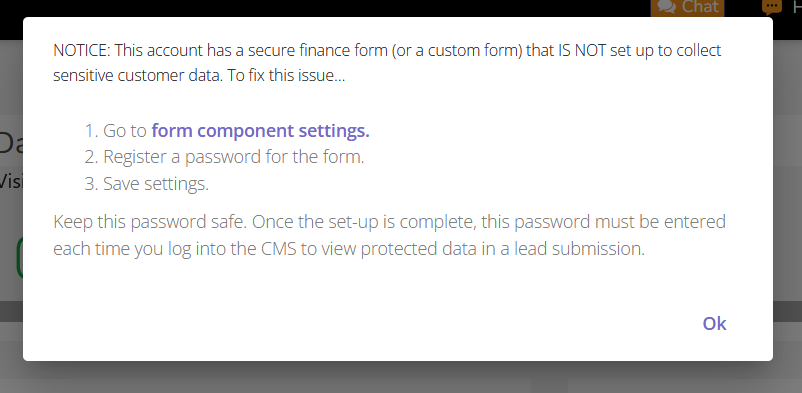Screen dimensions: 802x393
Task: Click the 'Go to' text in step one
Action: coord(125,131)
